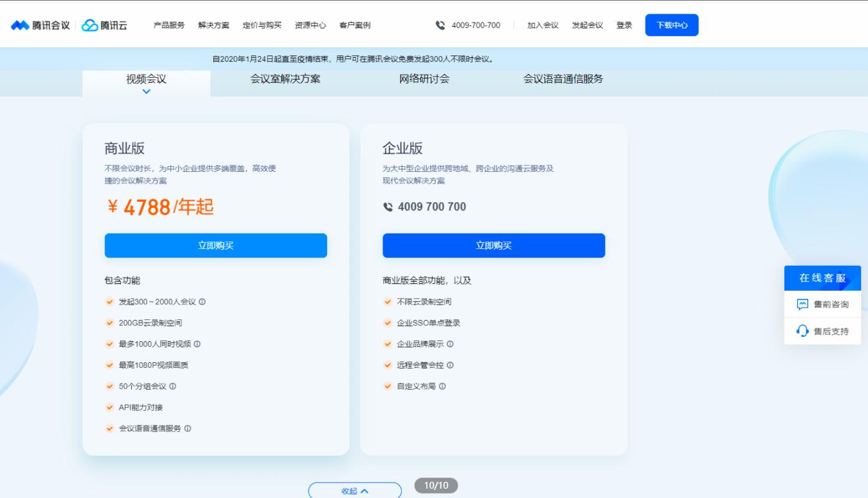Screen dimensions: 868x498
Task: Open the 下载中心 button
Action: [x=672, y=26]
